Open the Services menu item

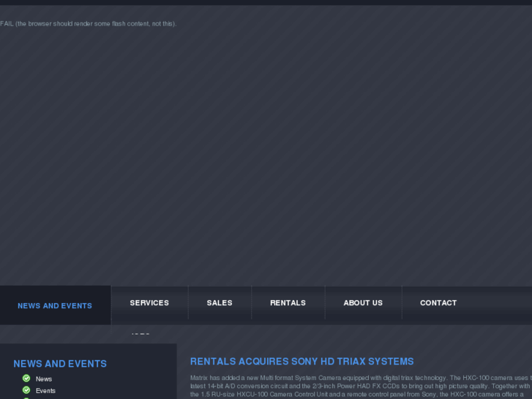[149, 303]
